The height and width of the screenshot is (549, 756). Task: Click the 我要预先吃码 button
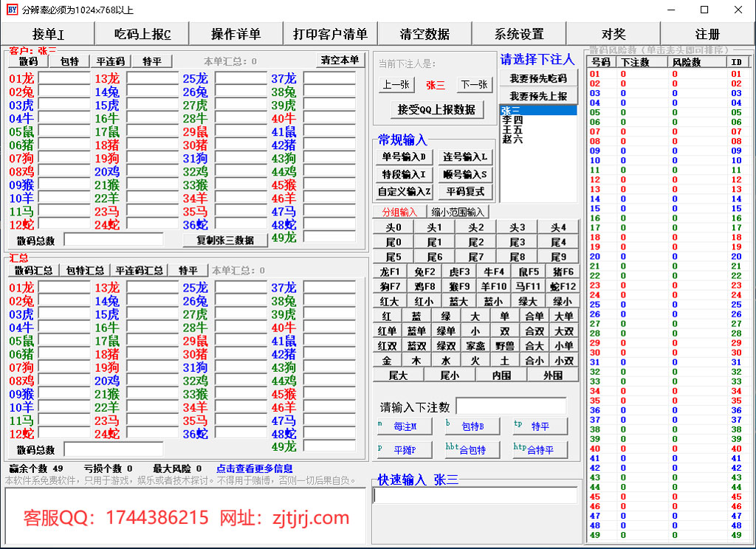pyautogui.click(x=538, y=78)
